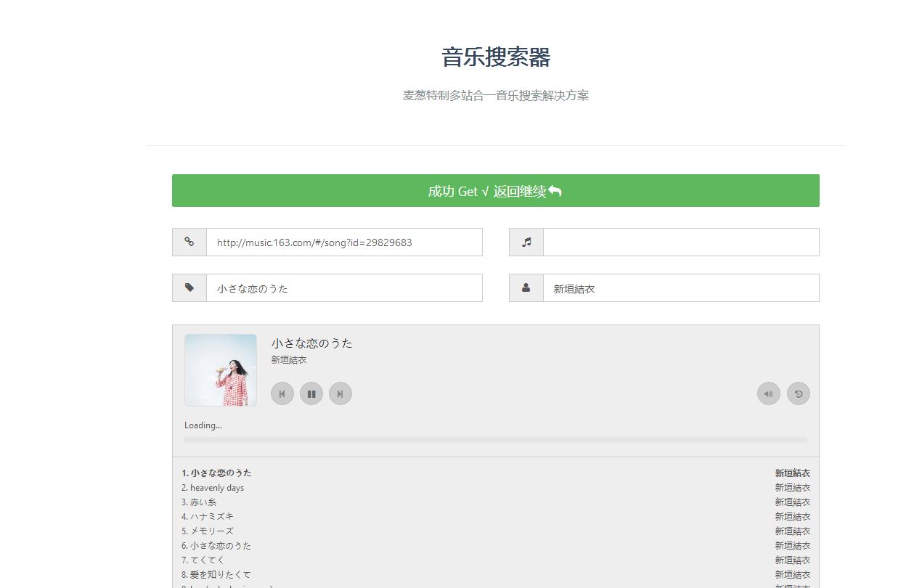Click the music.163.com URL input field
The width and height of the screenshot is (922, 588).
345,242
